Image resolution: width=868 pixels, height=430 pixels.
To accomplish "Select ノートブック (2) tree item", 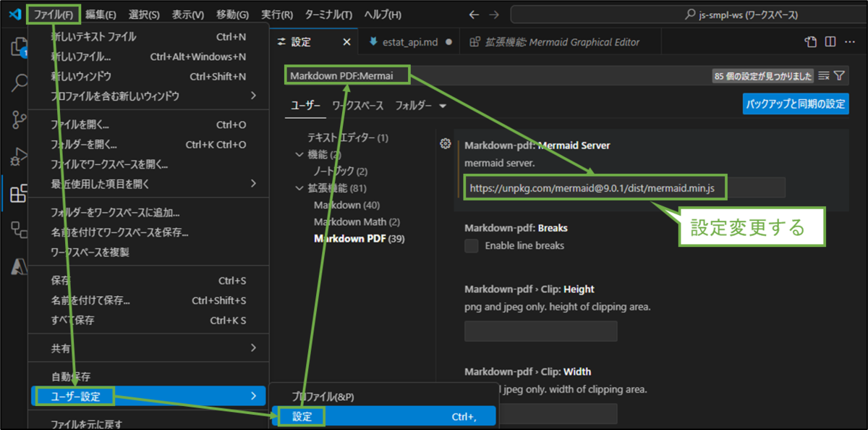I will pyautogui.click(x=340, y=172).
